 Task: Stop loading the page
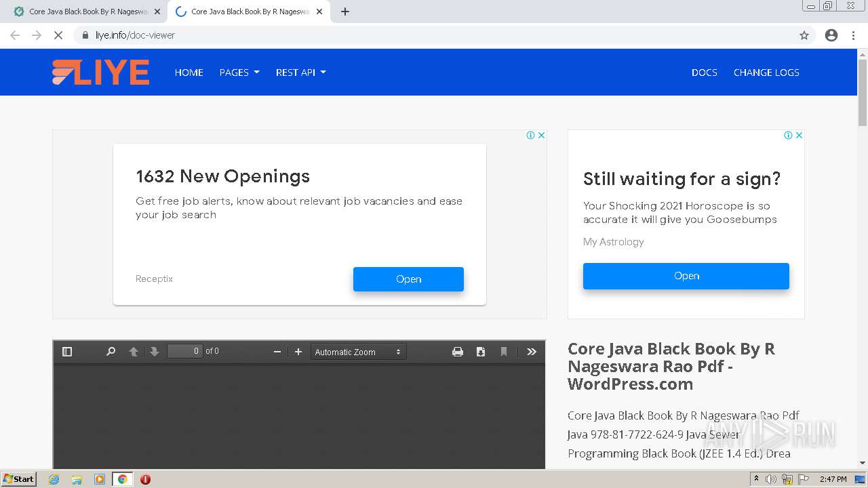(x=58, y=35)
